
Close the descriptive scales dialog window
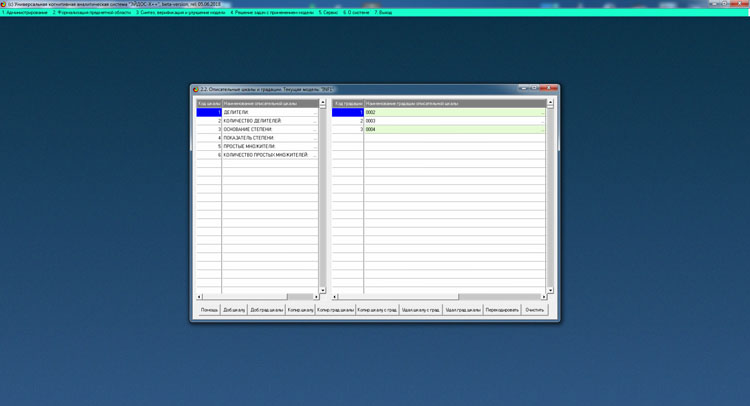pos(552,89)
